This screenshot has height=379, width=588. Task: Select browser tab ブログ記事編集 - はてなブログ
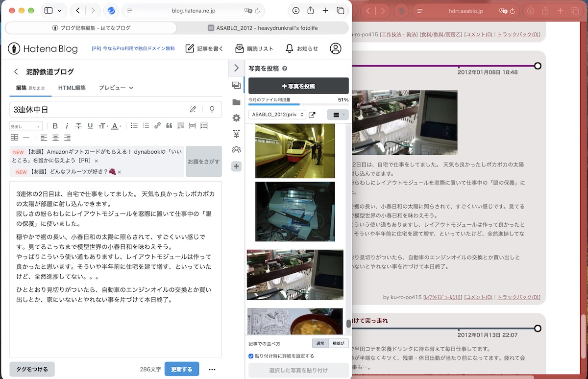(91, 28)
